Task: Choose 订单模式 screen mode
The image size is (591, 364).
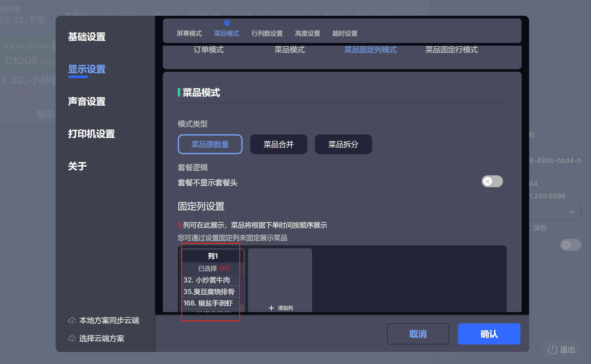Action: coord(208,50)
